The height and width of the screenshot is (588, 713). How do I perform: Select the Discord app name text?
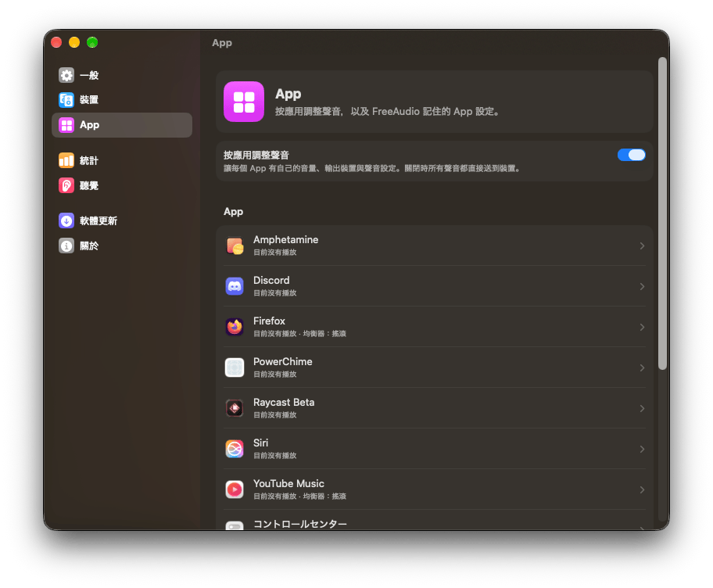click(271, 280)
